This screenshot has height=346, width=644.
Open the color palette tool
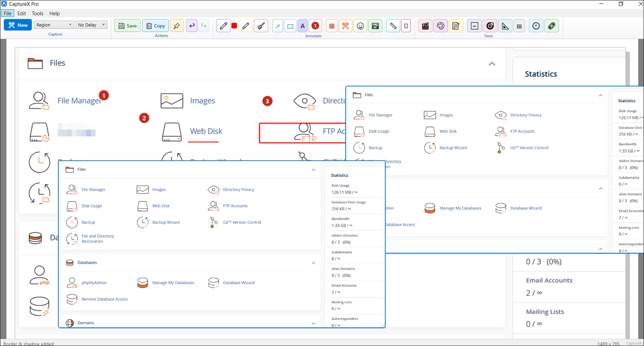click(x=441, y=26)
